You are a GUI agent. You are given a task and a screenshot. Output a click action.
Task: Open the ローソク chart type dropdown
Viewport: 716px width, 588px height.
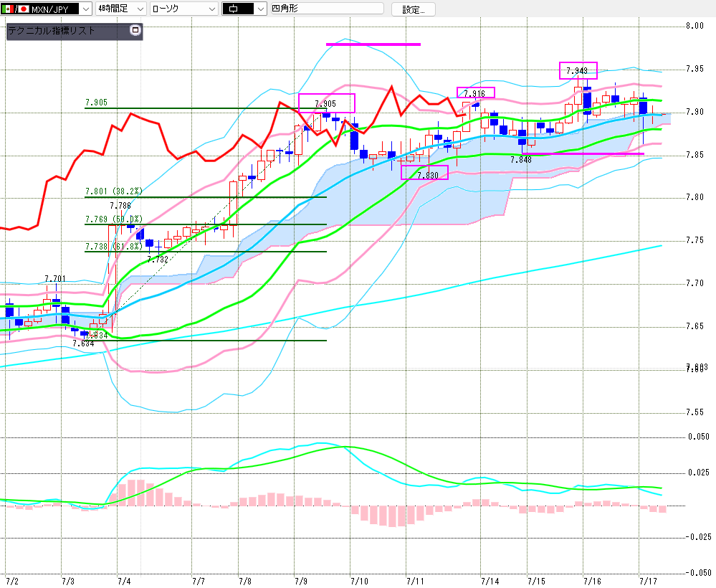tap(184, 9)
